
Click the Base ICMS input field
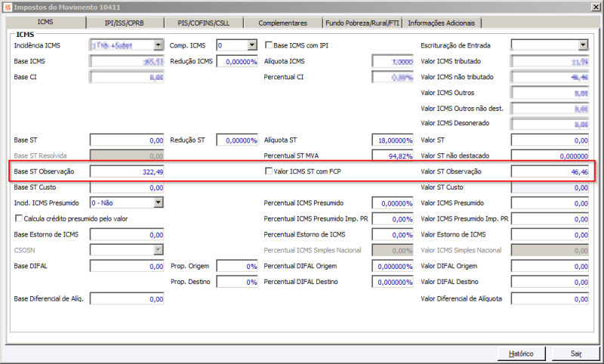127,61
